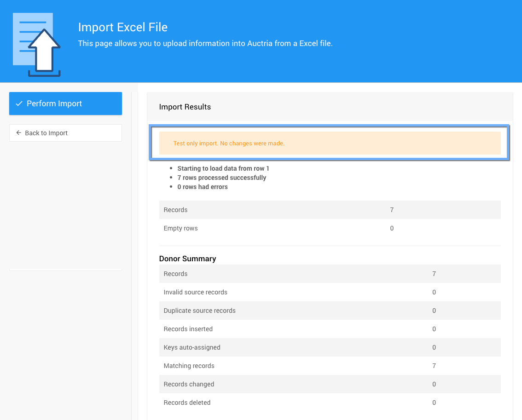
Task: Click the Donor Summary section heading
Action: pyautogui.click(x=187, y=259)
